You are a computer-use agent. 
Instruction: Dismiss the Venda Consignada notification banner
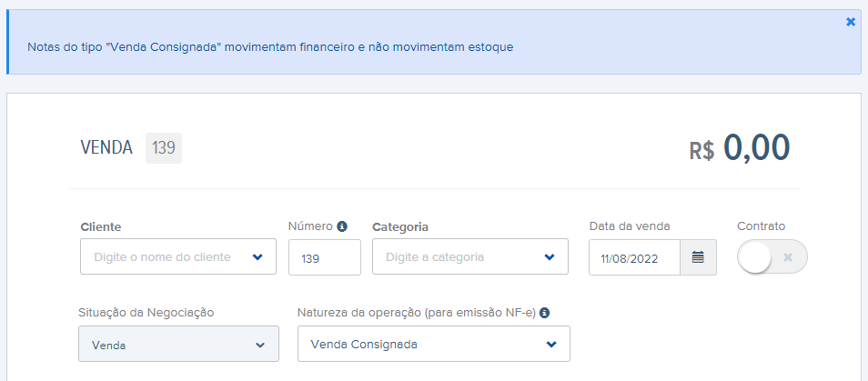pos(851,22)
